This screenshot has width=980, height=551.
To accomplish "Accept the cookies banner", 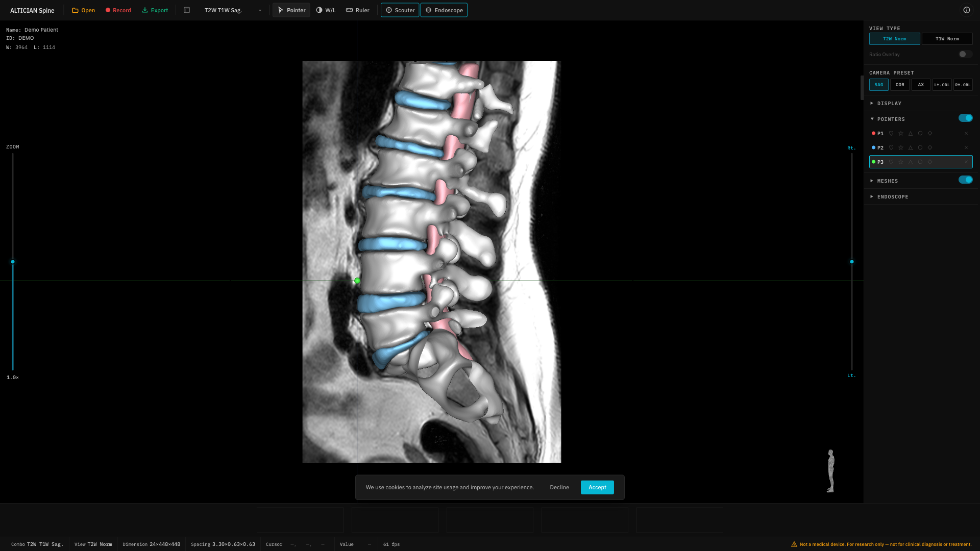I will [x=597, y=487].
